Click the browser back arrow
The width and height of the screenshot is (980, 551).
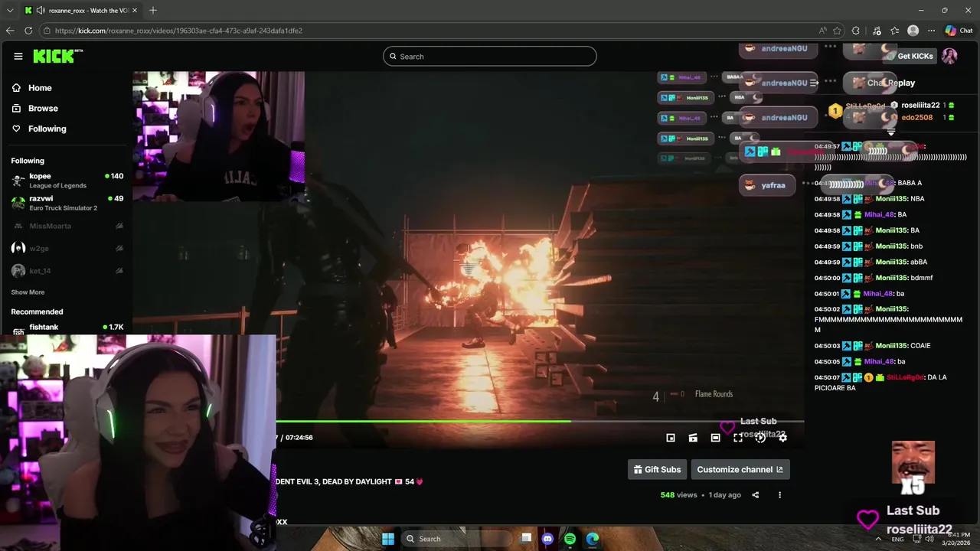click(x=10, y=31)
